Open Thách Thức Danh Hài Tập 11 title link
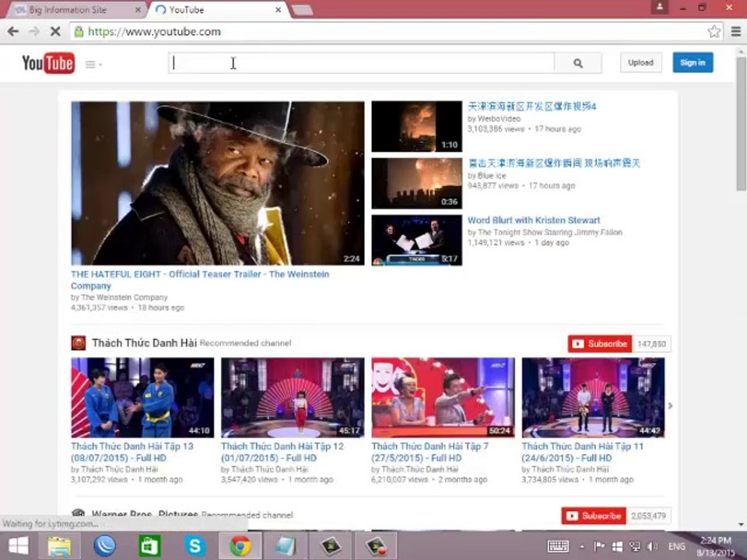Viewport: 747px width, 560px height. click(582, 452)
